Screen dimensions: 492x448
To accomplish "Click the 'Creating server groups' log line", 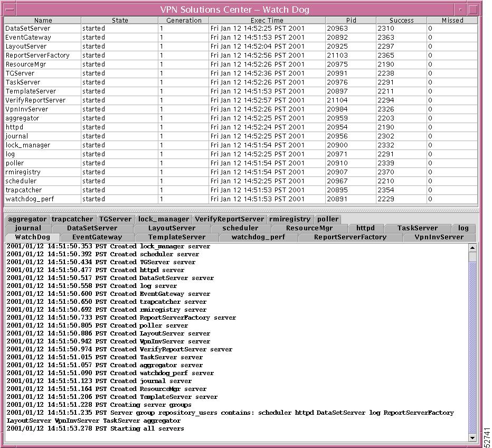I will pyautogui.click(x=99, y=405).
